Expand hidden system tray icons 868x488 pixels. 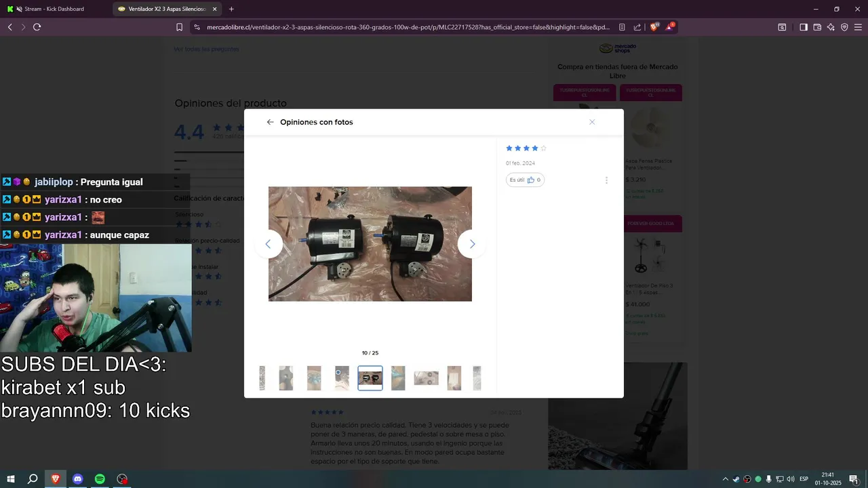tap(726, 479)
